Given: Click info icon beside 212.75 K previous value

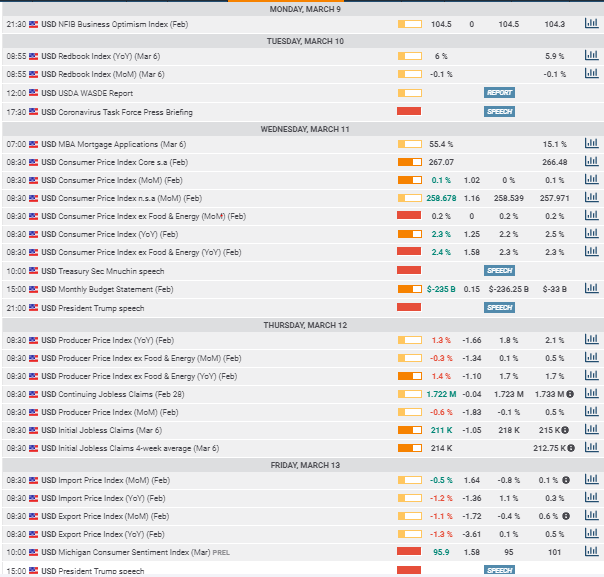Looking at the screenshot, I should tap(571, 448).
